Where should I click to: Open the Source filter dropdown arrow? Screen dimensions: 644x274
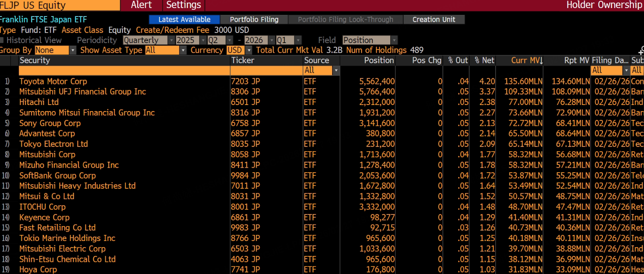(x=336, y=70)
